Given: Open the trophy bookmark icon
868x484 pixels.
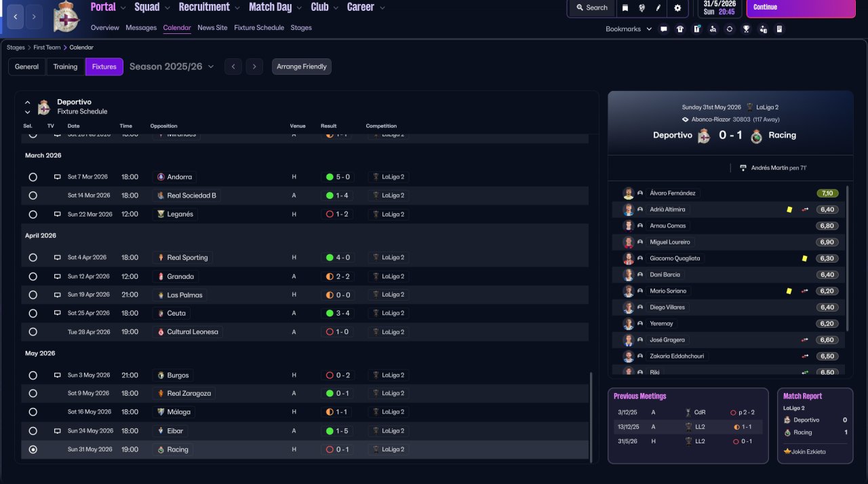Looking at the screenshot, I should click(746, 29).
